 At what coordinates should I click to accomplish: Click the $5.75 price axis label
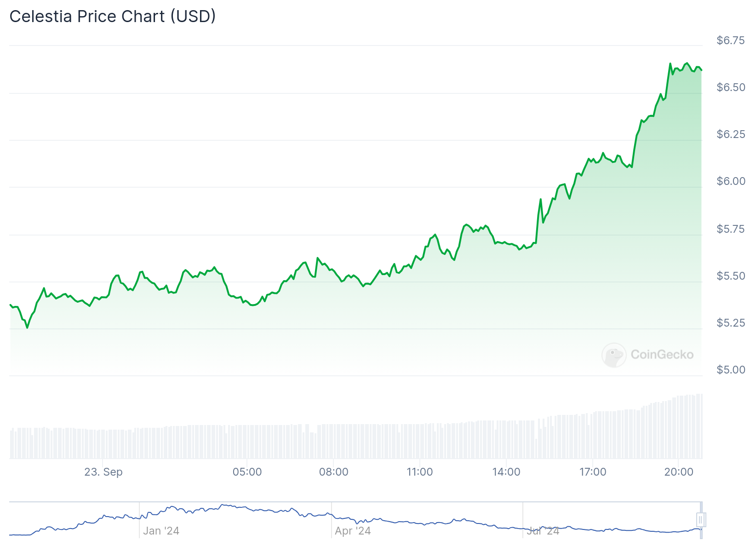[x=731, y=229]
